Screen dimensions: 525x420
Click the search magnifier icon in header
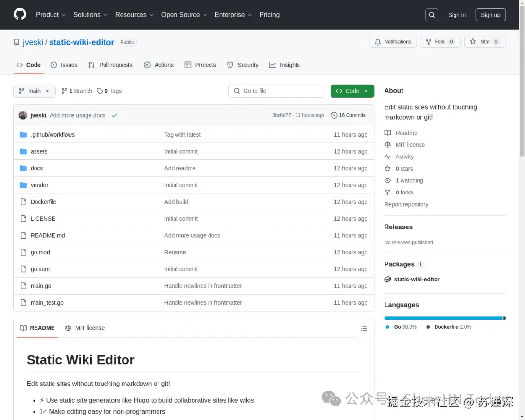[x=432, y=15]
